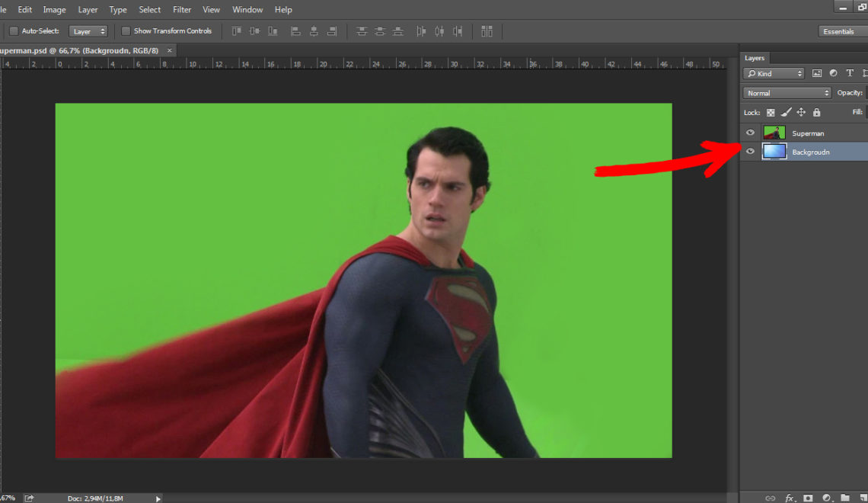This screenshot has height=503, width=868.
Task: Open the Select menu
Action: point(149,9)
